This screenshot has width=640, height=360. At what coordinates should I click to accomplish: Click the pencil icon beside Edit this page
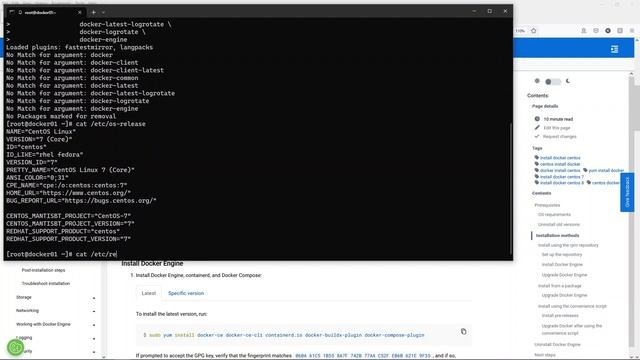point(537,128)
